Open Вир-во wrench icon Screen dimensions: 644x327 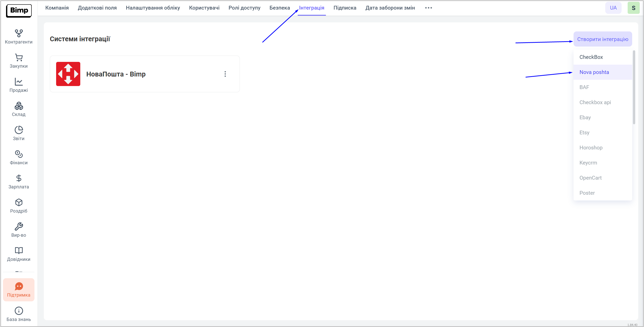pyautogui.click(x=19, y=230)
